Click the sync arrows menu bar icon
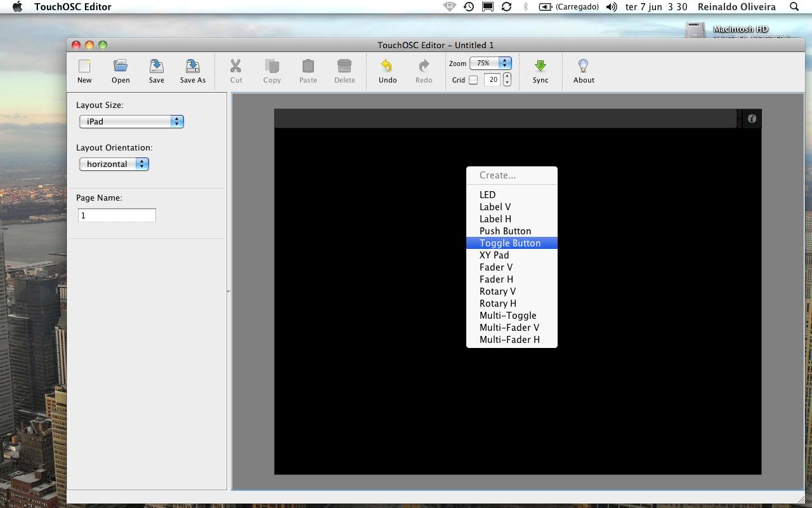 (506, 7)
